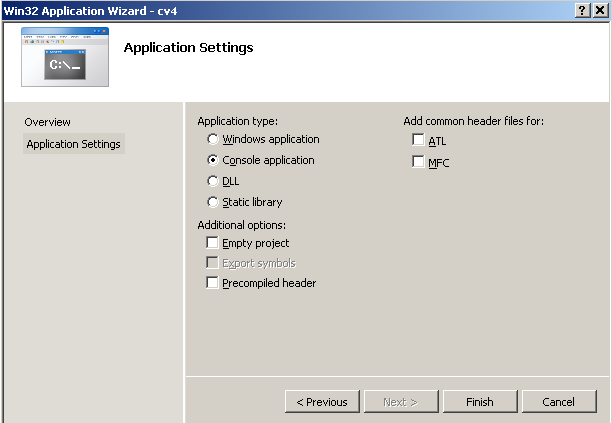Viewport: 612px width, 423px height.
Task: Click the 'Add common header files for:' label
Action: 473,121
